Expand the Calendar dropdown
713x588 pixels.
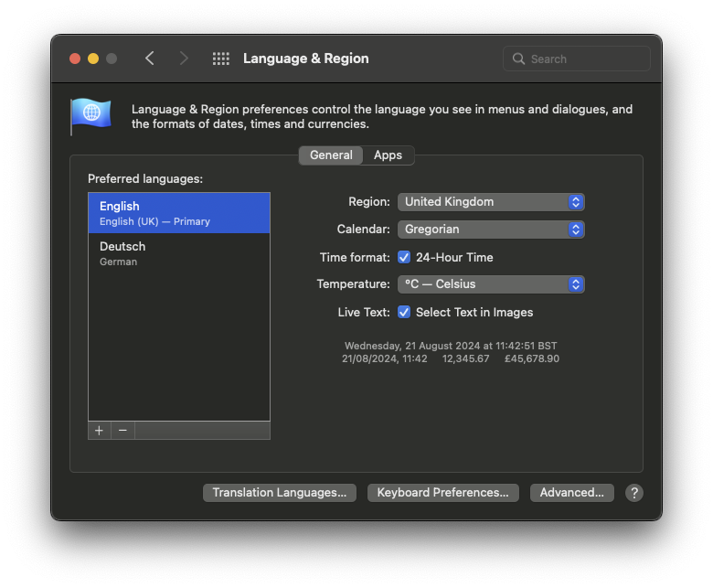491,230
